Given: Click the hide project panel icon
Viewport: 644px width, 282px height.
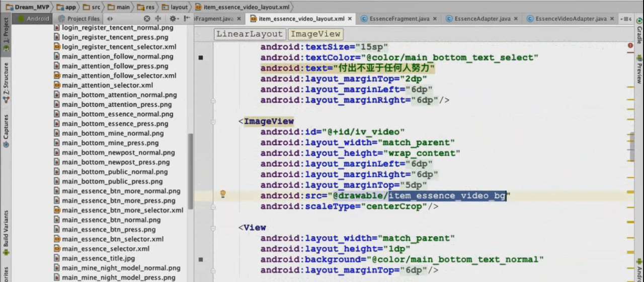Looking at the screenshot, I should pos(186,19).
